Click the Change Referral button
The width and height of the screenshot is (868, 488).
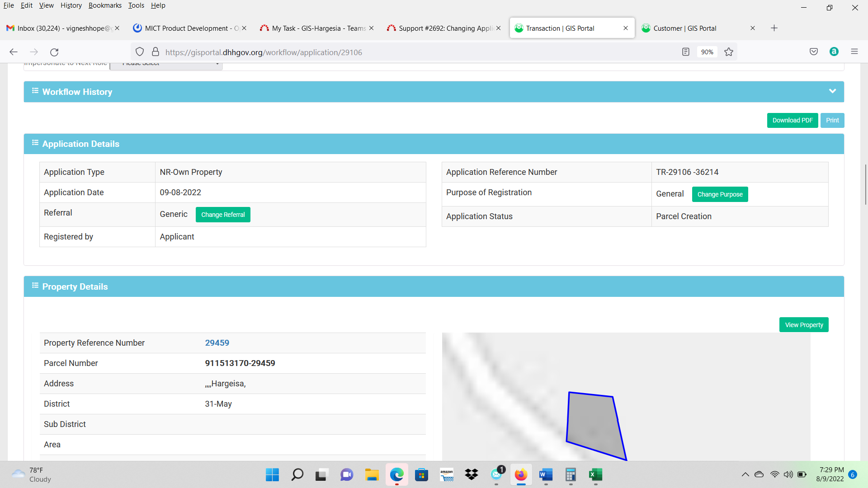(x=223, y=215)
